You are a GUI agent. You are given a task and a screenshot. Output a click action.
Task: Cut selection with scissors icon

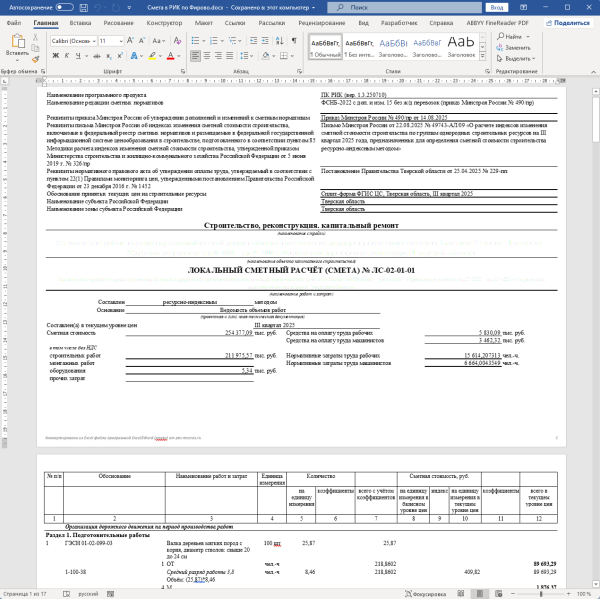tap(35, 37)
